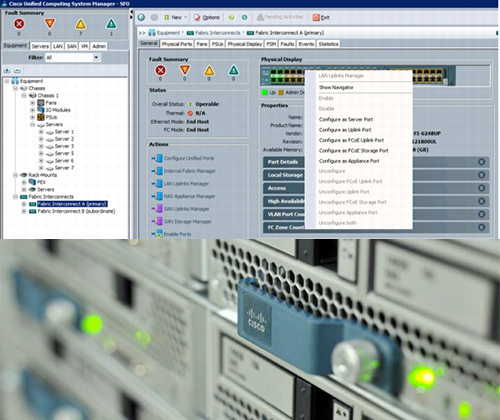
Task: Click the back navigation arrow icon
Action: (x=141, y=17)
